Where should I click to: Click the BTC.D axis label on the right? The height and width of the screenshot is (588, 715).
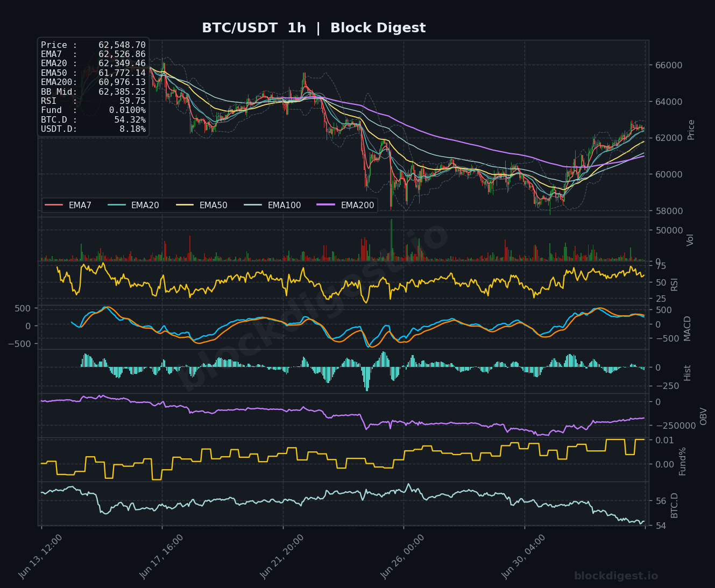675,505
